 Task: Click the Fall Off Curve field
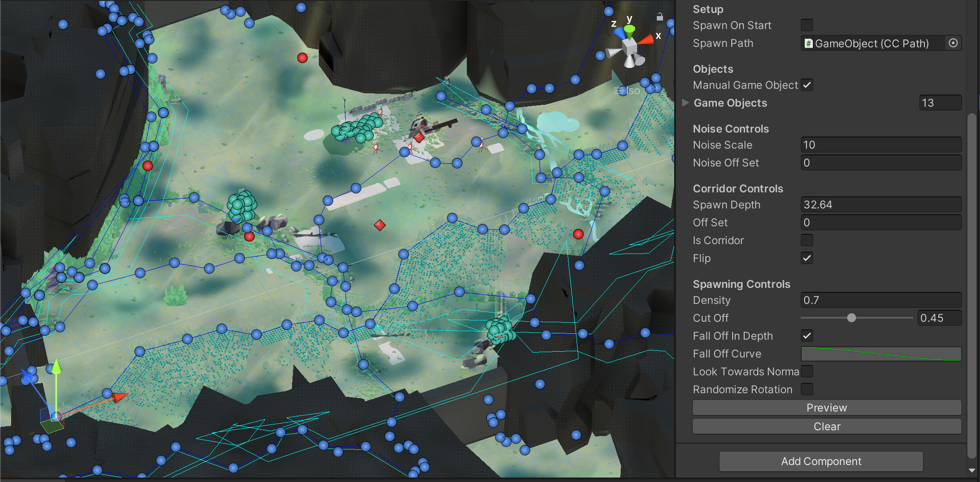point(881,353)
